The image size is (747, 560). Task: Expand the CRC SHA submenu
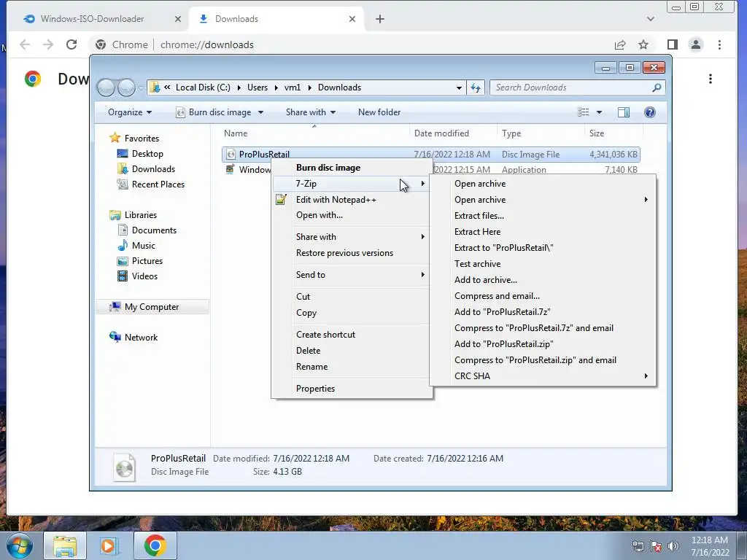[543, 376]
